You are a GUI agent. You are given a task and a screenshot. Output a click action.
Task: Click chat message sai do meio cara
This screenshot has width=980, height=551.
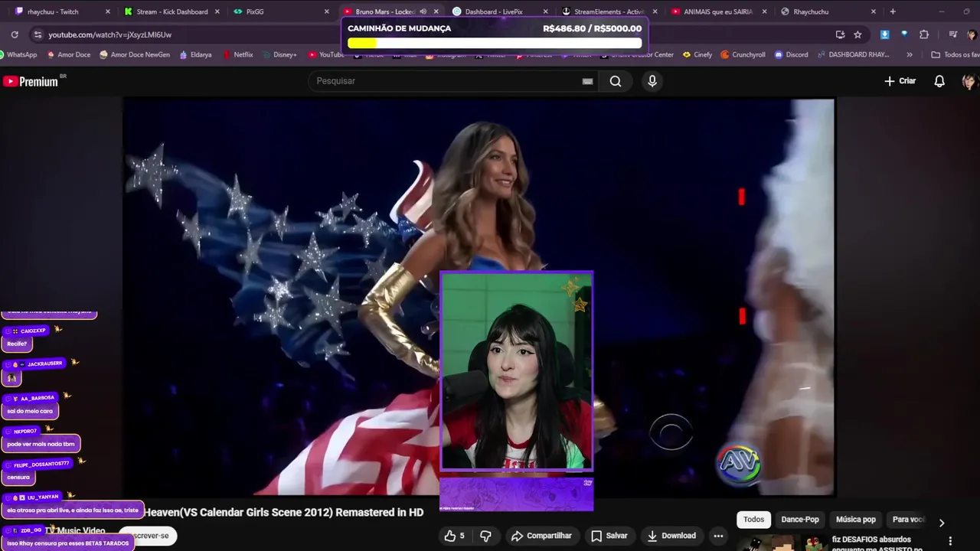pyautogui.click(x=30, y=411)
